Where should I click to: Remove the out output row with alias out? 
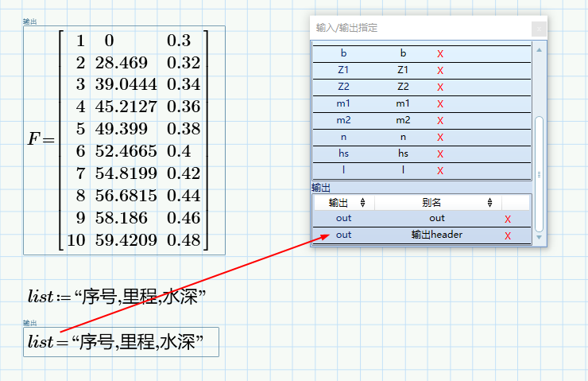[508, 219]
